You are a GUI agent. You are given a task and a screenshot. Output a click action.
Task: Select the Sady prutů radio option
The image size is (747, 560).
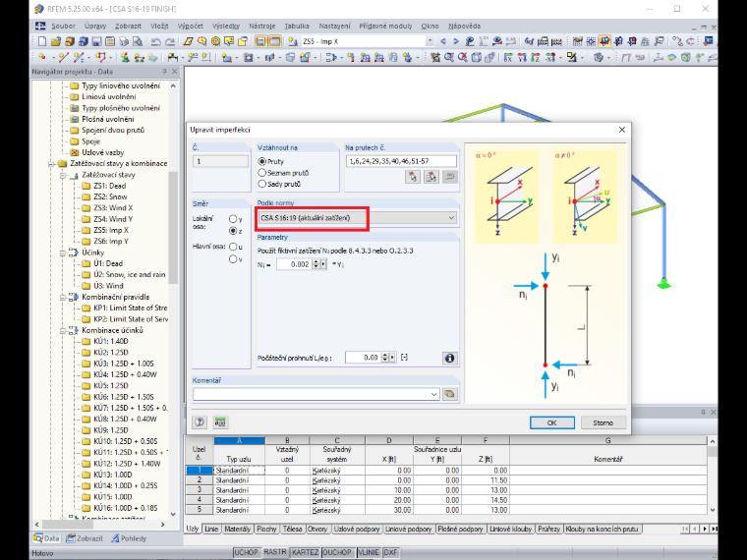tap(262, 184)
